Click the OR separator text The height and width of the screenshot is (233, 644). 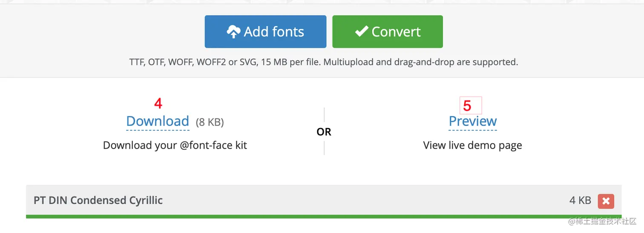pyautogui.click(x=324, y=132)
